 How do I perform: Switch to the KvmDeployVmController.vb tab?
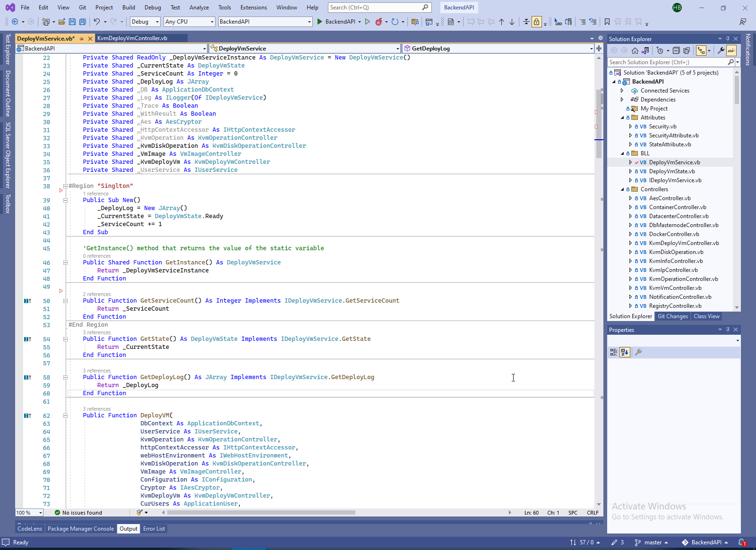coord(132,38)
